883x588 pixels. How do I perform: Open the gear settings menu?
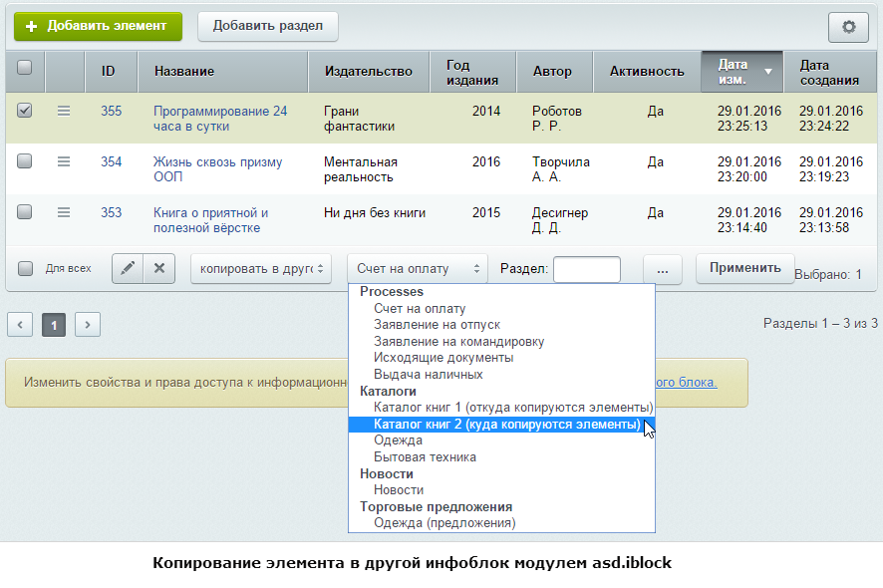pyautogui.click(x=849, y=27)
